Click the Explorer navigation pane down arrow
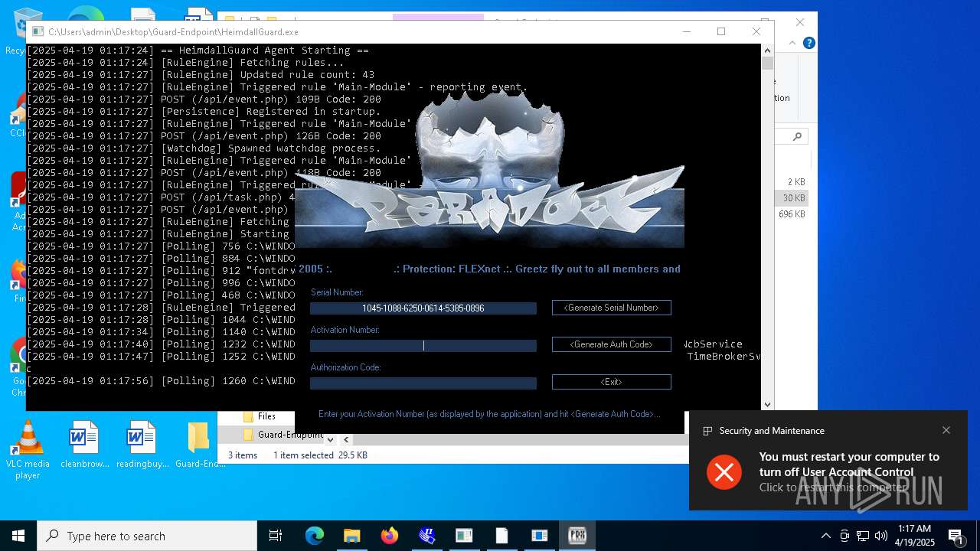The height and width of the screenshot is (551, 980). point(330,440)
